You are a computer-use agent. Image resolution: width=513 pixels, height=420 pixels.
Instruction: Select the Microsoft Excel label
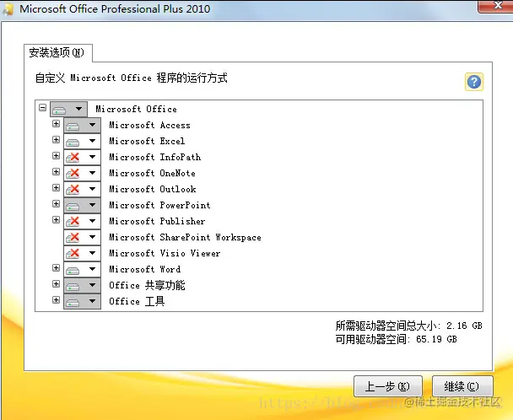[x=147, y=141]
